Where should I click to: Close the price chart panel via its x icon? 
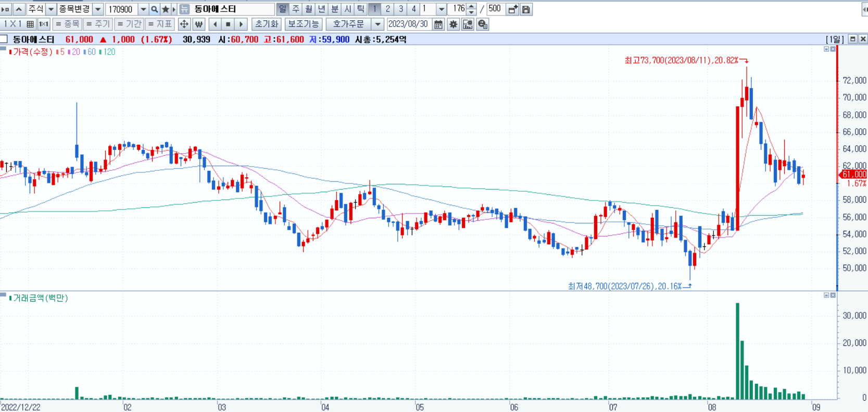tap(833, 49)
